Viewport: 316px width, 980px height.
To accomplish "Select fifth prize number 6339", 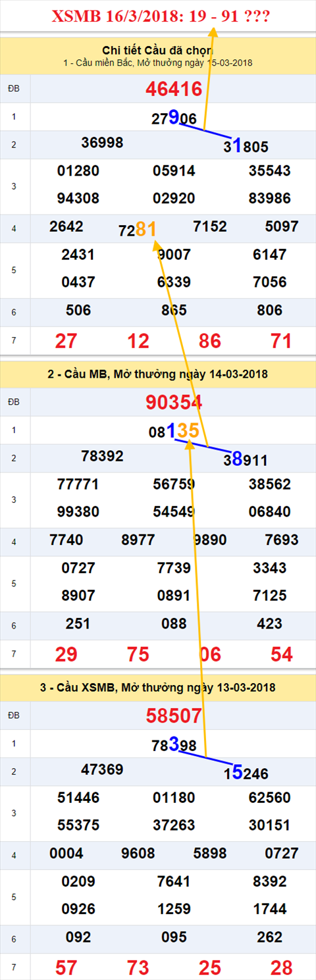I will coord(174,282).
